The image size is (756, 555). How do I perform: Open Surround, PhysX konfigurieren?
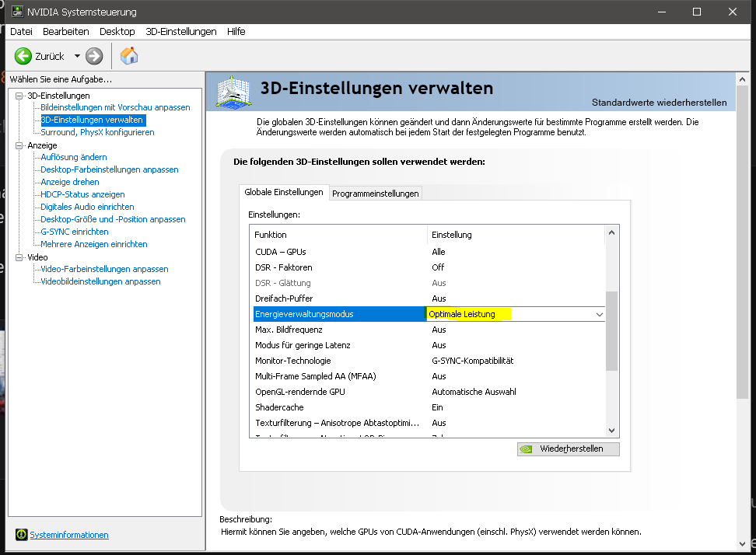pyautogui.click(x=97, y=132)
